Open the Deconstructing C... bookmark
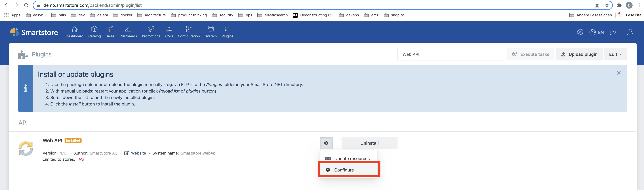This screenshot has width=644, height=190. coord(313,15)
